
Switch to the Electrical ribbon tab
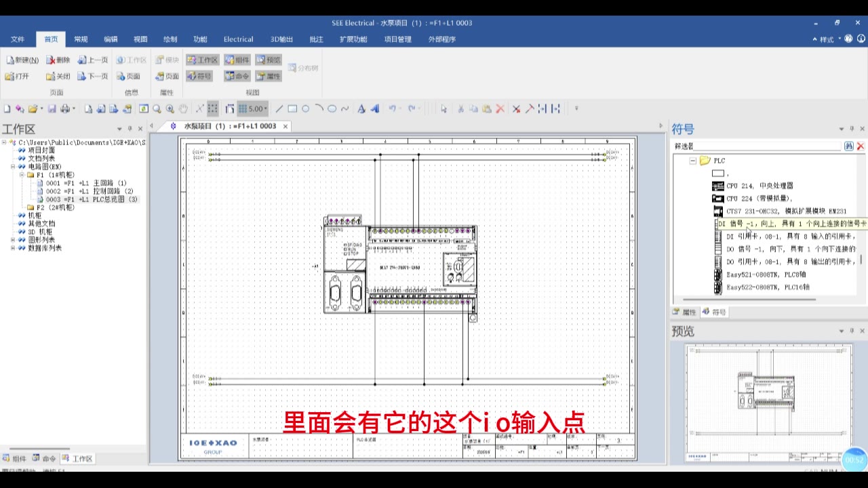click(x=238, y=39)
